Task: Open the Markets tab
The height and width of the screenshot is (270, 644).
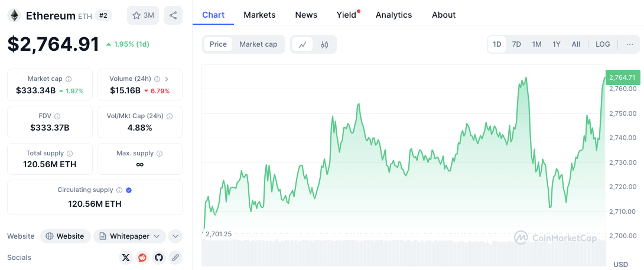Action: (x=259, y=15)
